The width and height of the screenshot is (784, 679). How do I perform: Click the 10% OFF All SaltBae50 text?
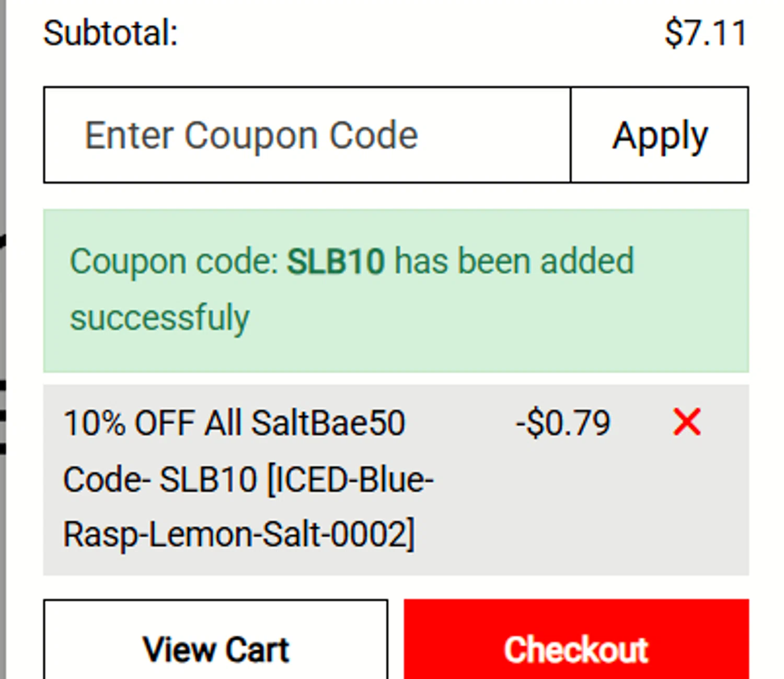click(x=234, y=423)
